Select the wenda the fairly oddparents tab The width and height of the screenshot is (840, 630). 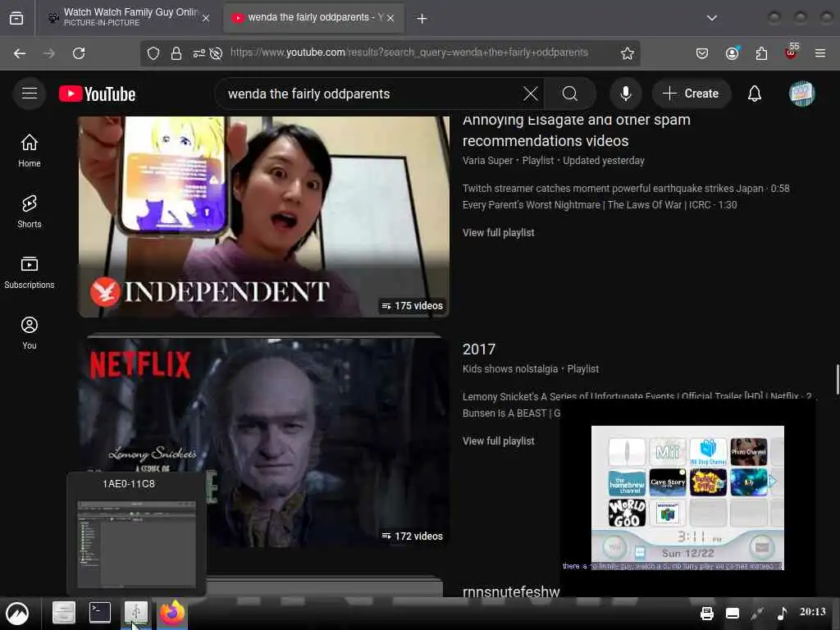pyautogui.click(x=313, y=17)
